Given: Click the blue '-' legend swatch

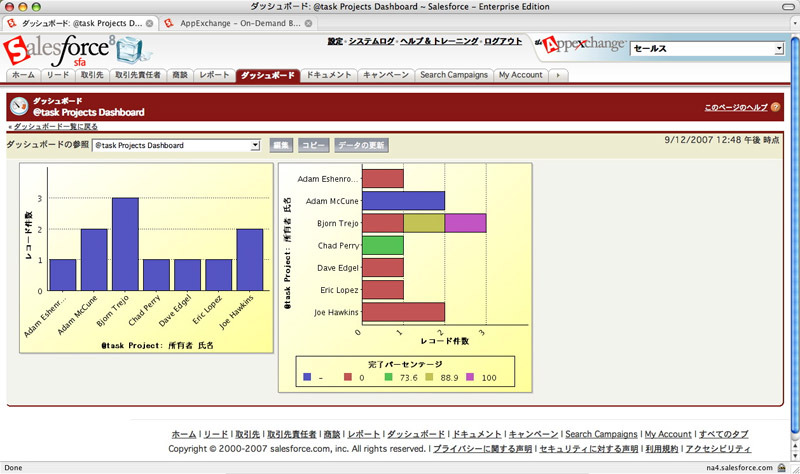Looking at the screenshot, I should (x=307, y=377).
